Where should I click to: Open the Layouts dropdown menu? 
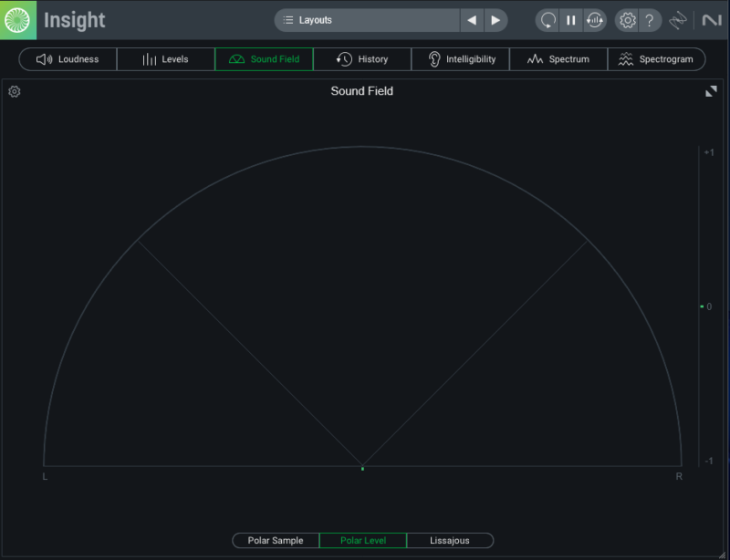(x=367, y=20)
